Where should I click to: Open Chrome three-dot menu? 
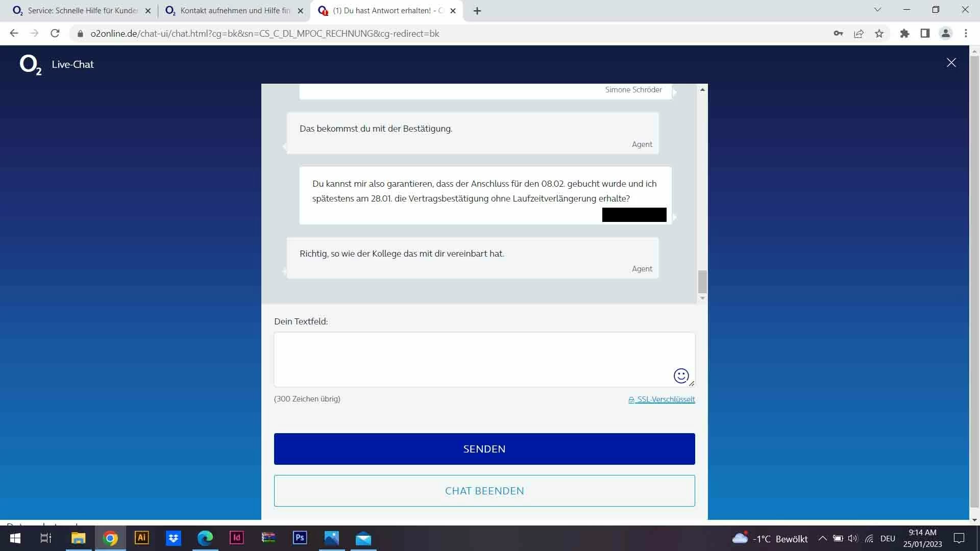coord(966,34)
